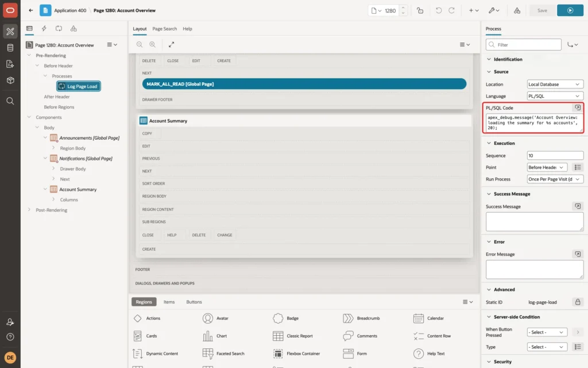Image resolution: width=588 pixels, height=368 pixels.
Task: Expand the Columns node under Account Summary
Action: click(53, 200)
